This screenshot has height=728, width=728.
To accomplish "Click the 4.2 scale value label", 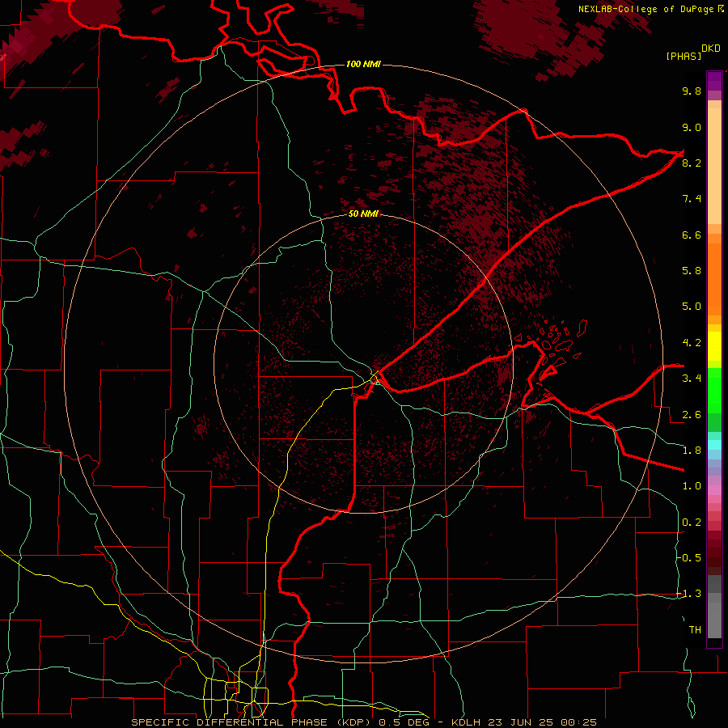I will [x=692, y=343].
